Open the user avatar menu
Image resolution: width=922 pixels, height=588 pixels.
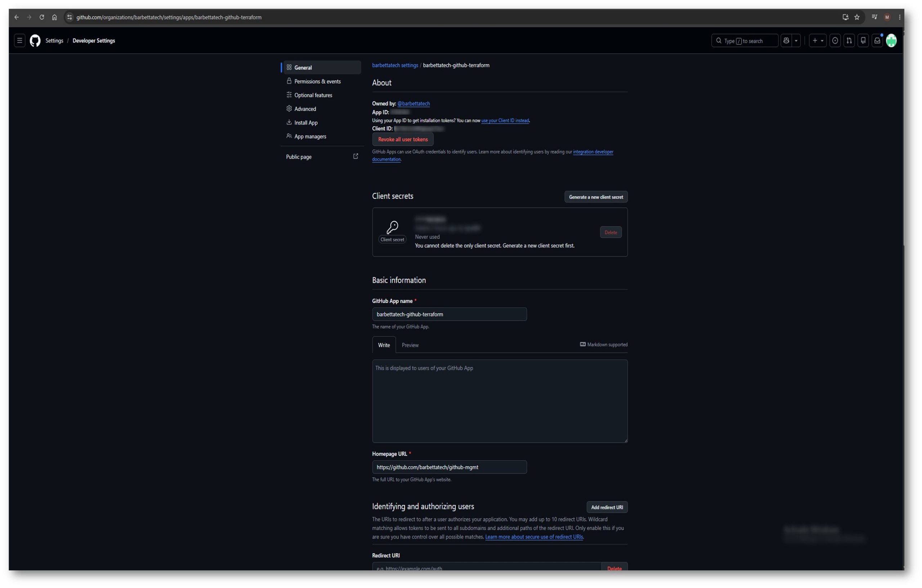[x=891, y=41]
